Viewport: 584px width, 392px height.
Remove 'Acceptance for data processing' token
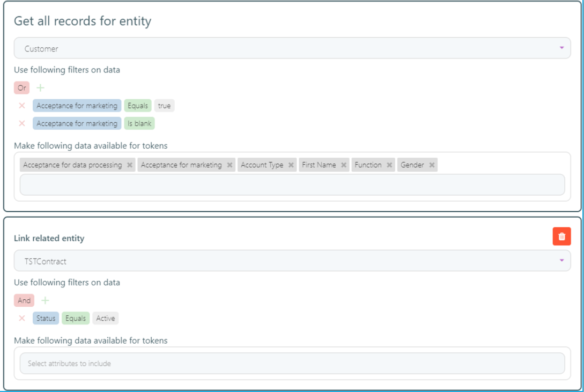(x=130, y=165)
